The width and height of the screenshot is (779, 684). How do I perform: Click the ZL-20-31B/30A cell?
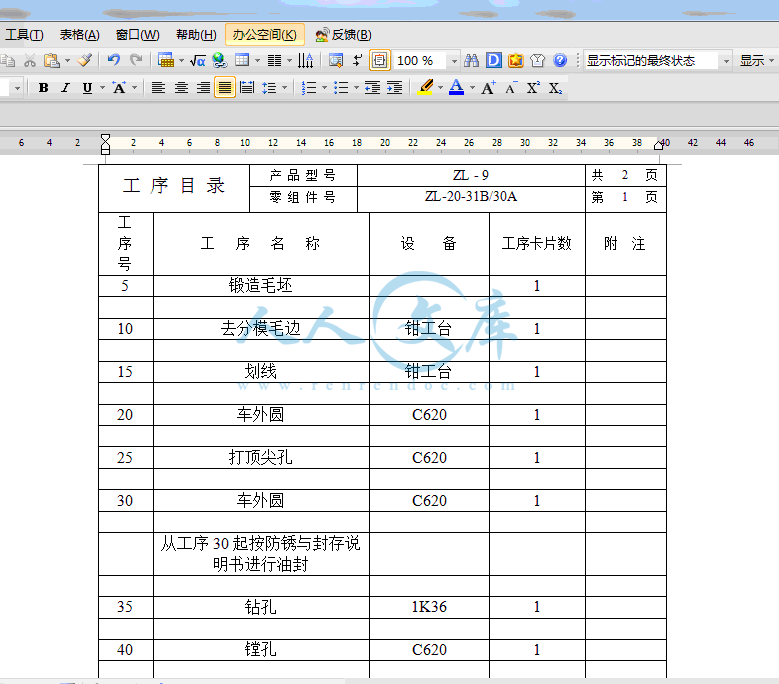click(471, 199)
